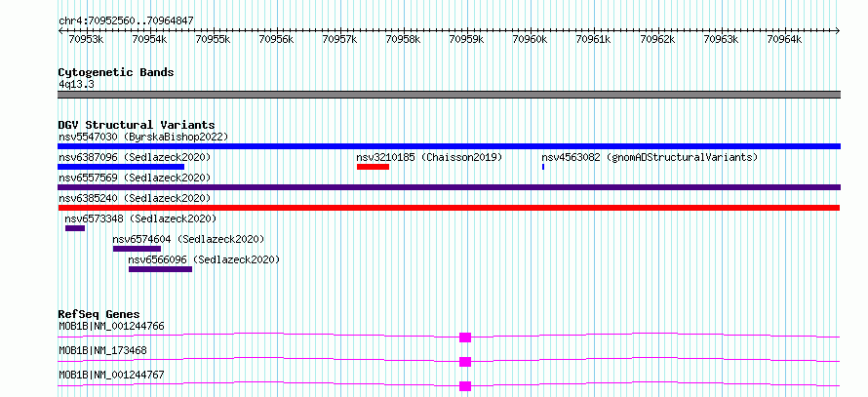Click the 70958k ruler tick label

pos(403,40)
